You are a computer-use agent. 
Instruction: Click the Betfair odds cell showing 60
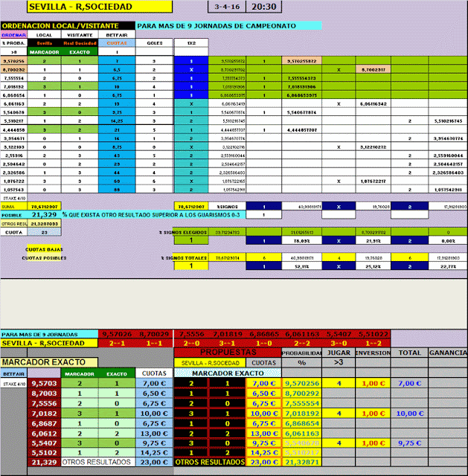tap(117, 181)
